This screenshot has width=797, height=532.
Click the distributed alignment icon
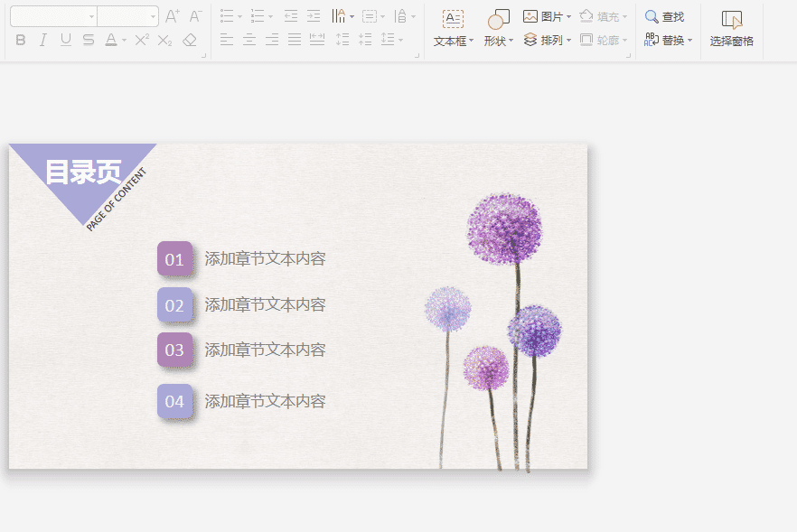coord(317,40)
